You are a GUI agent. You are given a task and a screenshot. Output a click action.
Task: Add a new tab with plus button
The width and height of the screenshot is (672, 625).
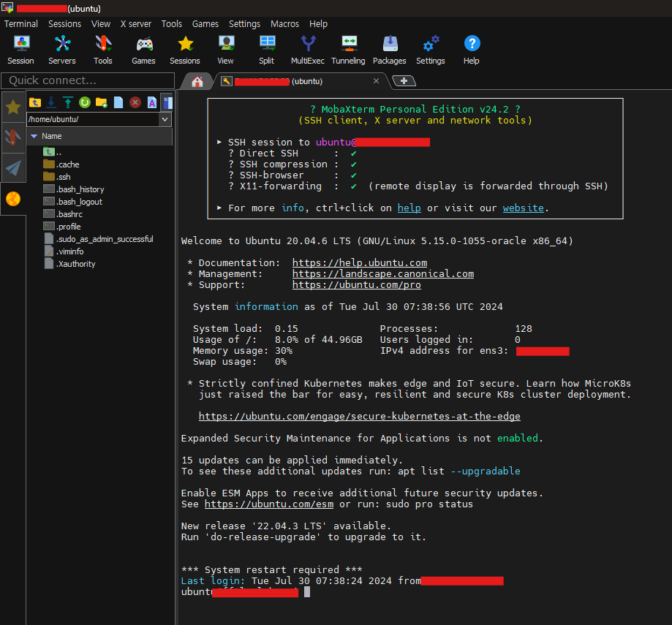click(x=404, y=80)
